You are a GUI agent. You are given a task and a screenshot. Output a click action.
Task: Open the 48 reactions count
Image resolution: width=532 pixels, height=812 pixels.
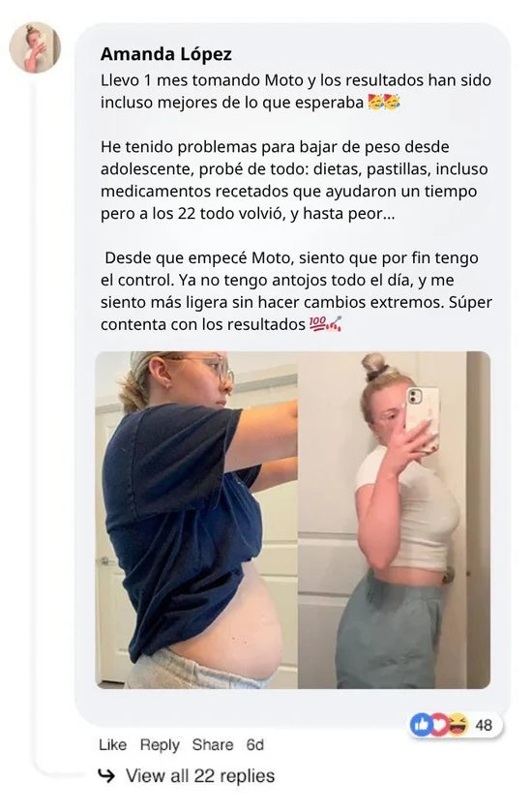(484, 725)
